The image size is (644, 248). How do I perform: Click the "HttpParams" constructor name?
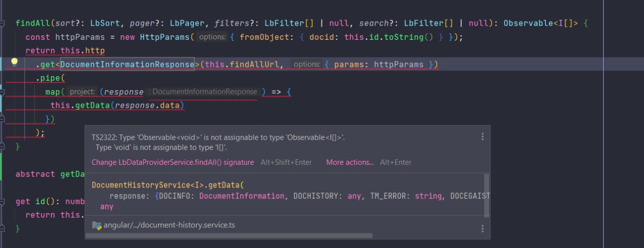(x=165, y=37)
